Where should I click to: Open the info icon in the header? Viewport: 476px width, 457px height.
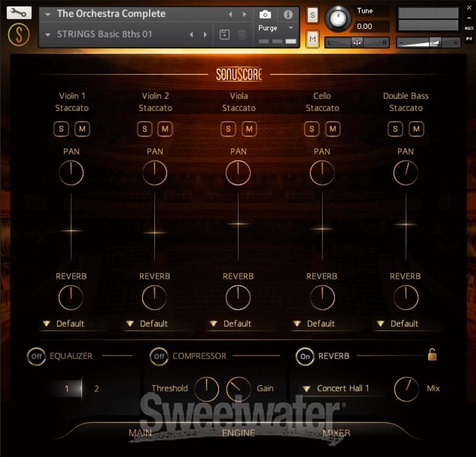(288, 14)
